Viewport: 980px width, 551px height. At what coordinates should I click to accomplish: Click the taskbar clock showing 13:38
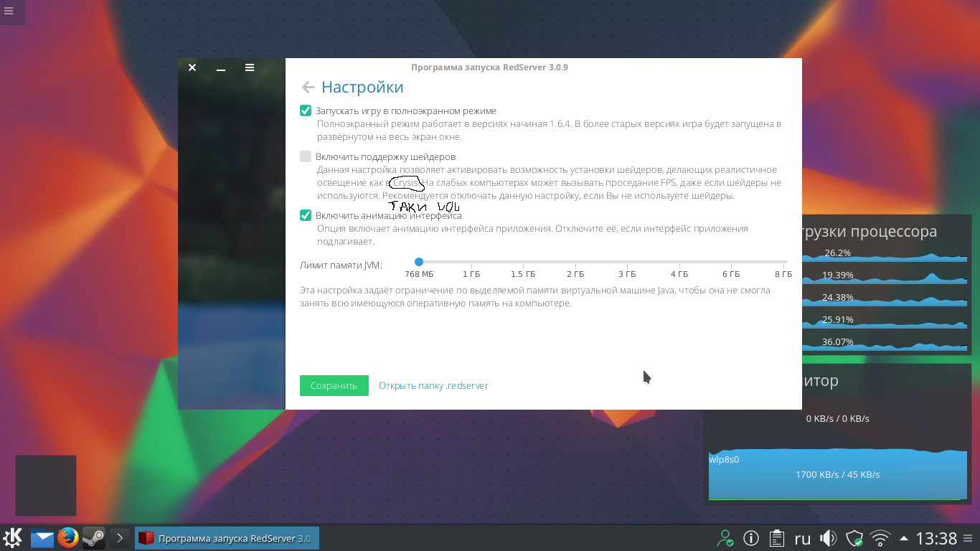pyautogui.click(x=936, y=538)
